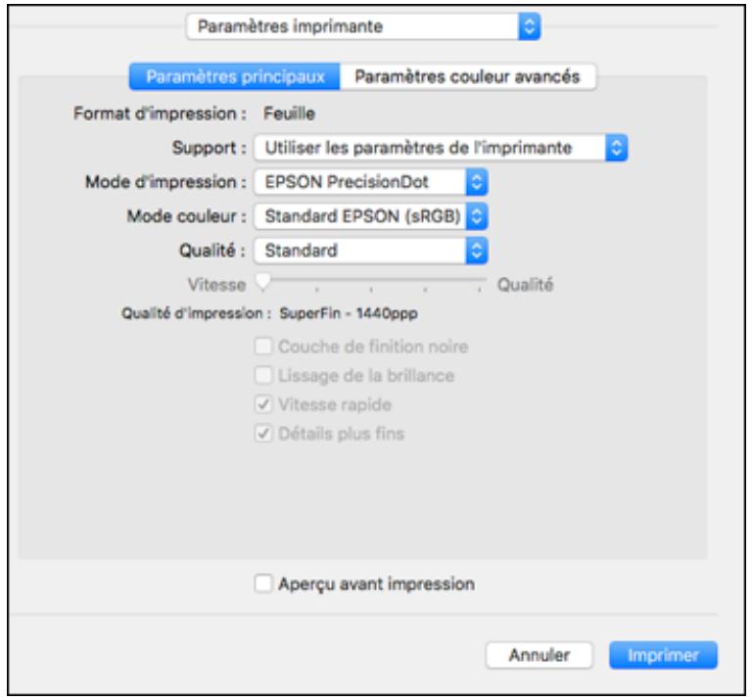Uncheck Détails plus fins checkbox
The width and height of the screenshot is (752, 700).
tap(261, 433)
